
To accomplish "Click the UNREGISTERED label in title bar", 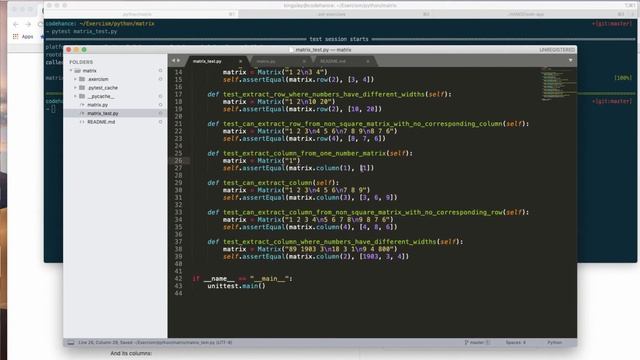I will pos(557,50).
